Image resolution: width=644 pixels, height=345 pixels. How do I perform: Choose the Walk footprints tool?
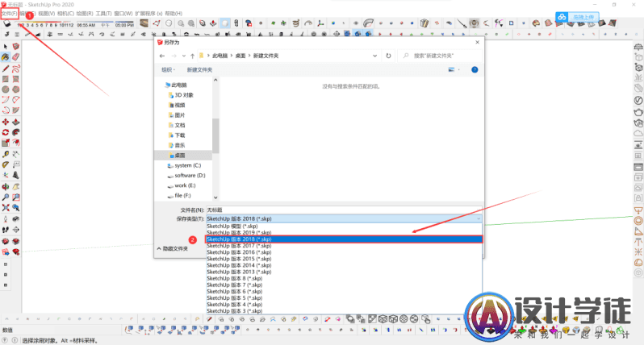pyautogui.click(x=6, y=230)
